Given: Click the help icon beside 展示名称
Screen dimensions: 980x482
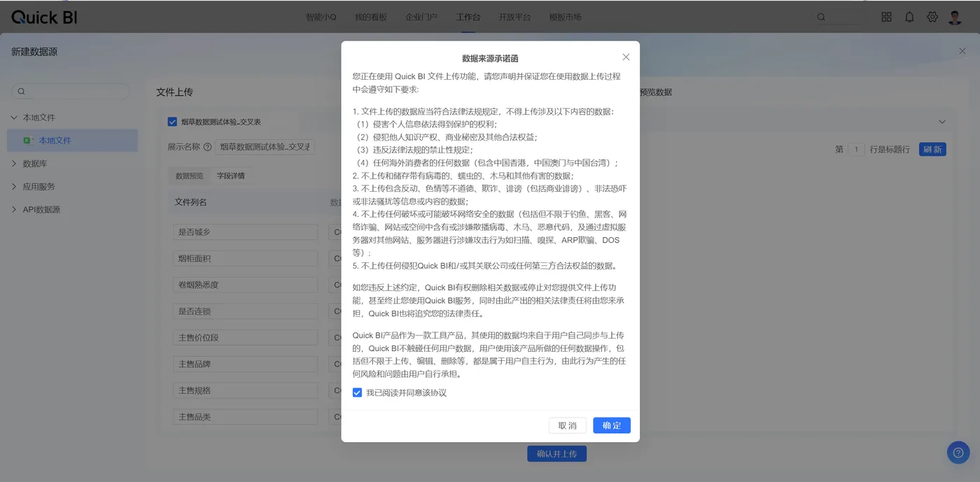Looking at the screenshot, I should pyautogui.click(x=207, y=148).
